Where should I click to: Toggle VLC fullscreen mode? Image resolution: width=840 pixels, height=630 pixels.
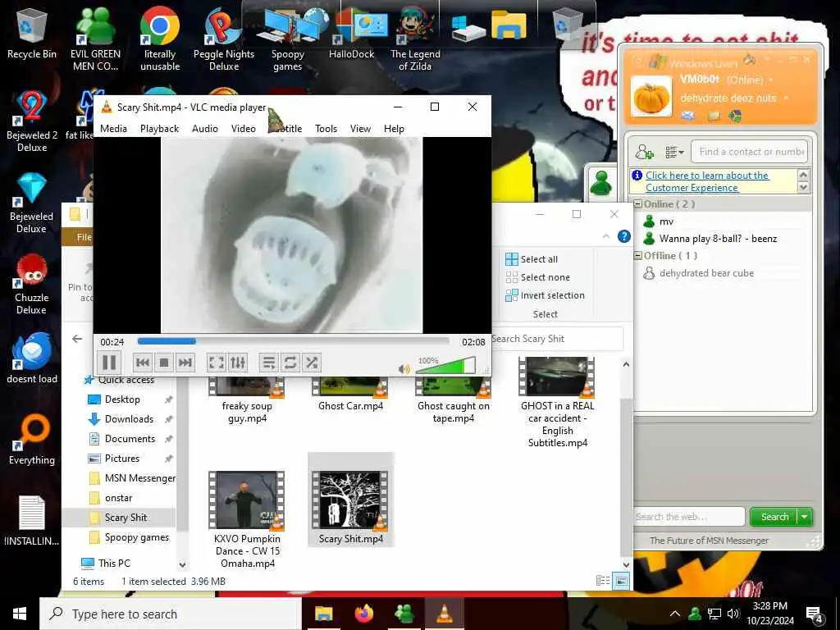click(x=217, y=363)
